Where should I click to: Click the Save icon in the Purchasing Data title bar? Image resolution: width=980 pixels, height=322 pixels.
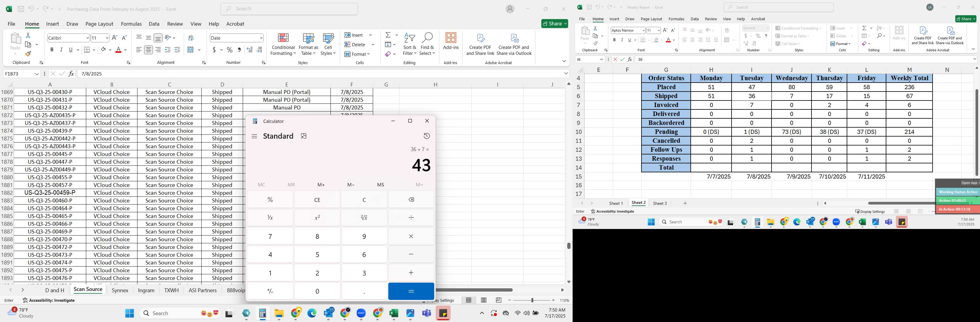pos(21,9)
